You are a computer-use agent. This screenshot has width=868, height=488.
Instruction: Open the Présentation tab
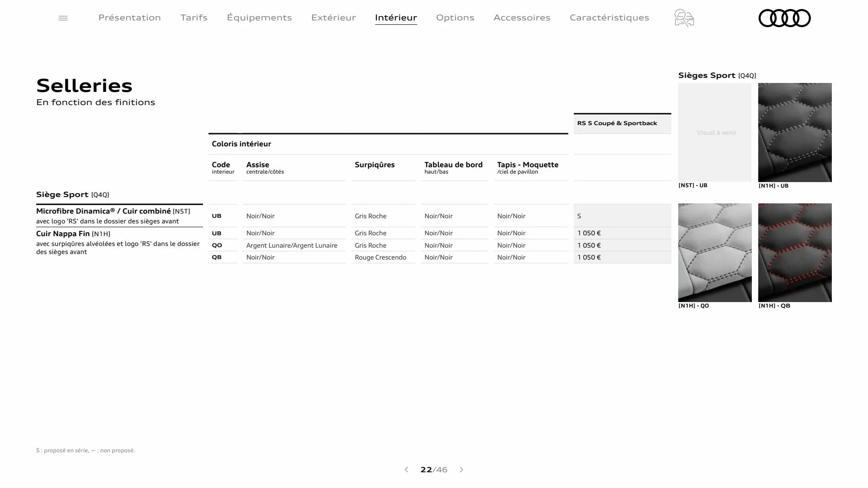[x=129, y=17]
